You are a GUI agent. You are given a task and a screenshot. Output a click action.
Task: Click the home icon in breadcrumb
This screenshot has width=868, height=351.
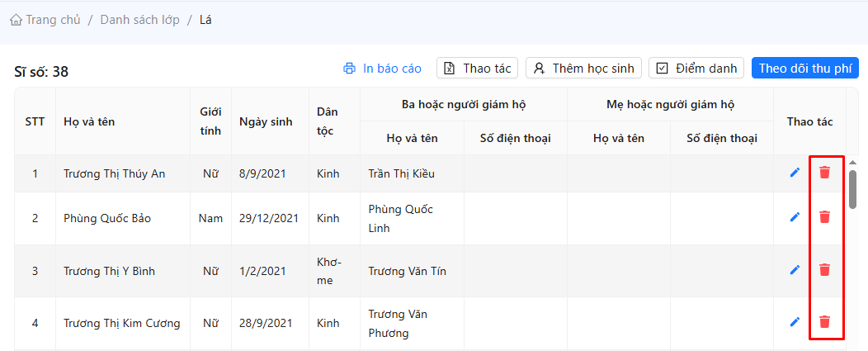[16, 20]
